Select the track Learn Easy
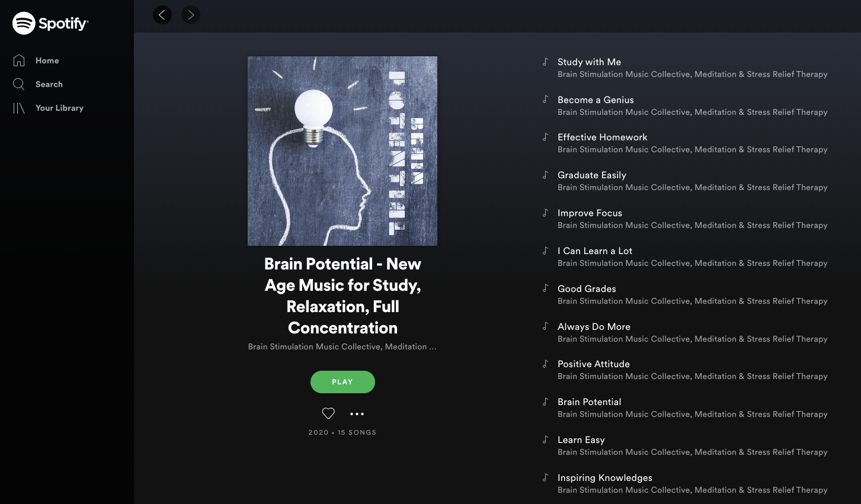 581,439
